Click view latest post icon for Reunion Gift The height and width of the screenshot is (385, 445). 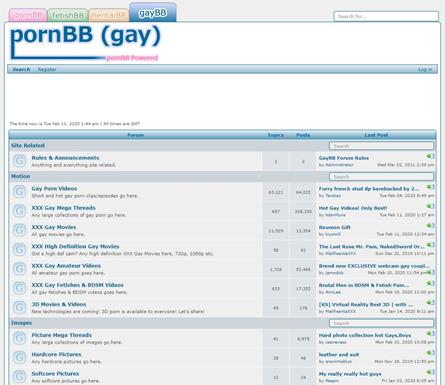pos(430,225)
